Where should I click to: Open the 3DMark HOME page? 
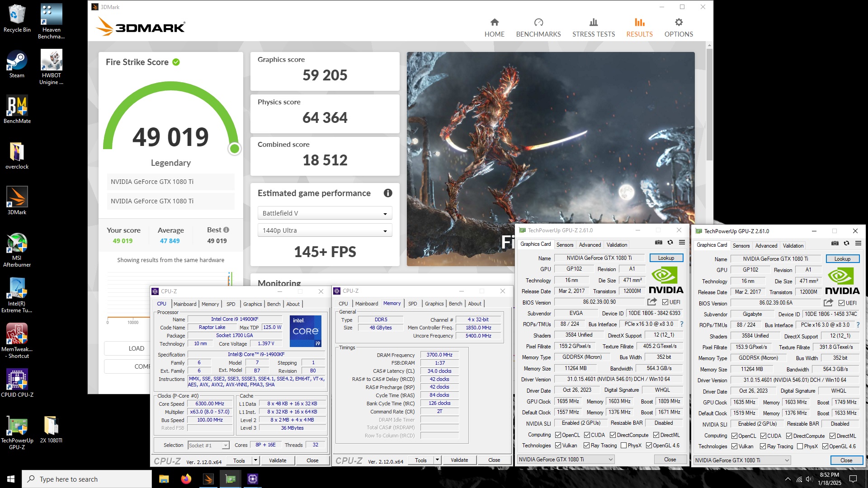pyautogui.click(x=494, y=28)
